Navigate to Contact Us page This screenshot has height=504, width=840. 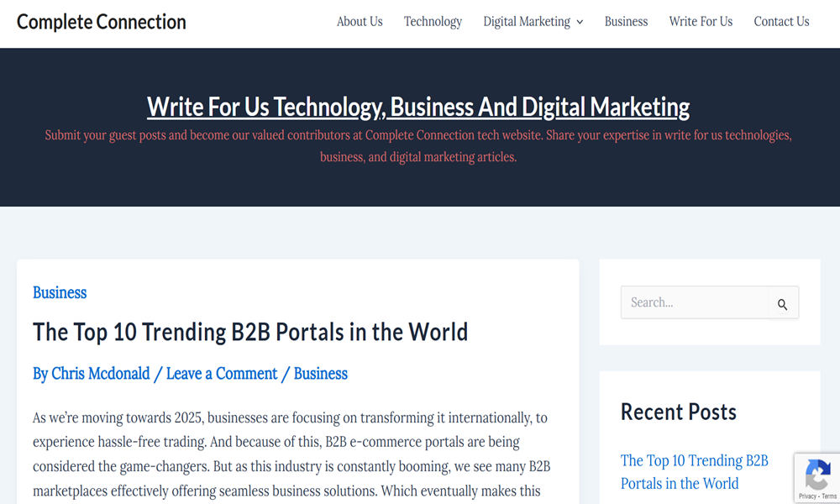[x=781, y=22]
